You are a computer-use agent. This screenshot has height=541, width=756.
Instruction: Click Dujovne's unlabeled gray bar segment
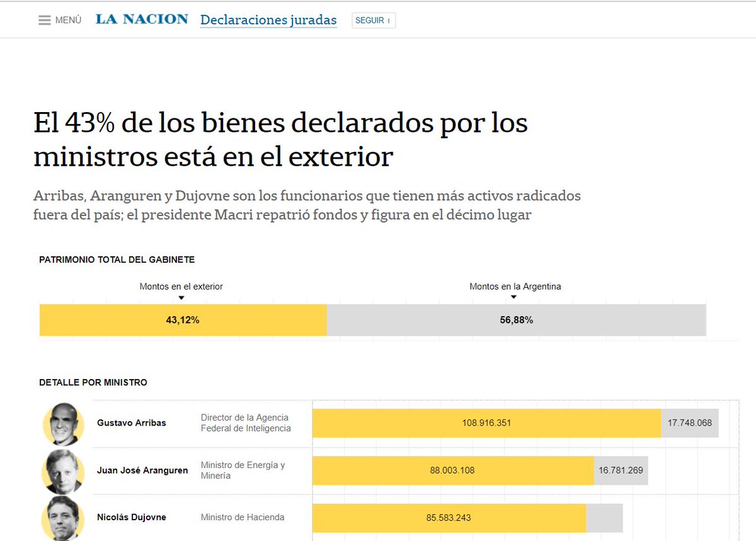coord(605,518)
